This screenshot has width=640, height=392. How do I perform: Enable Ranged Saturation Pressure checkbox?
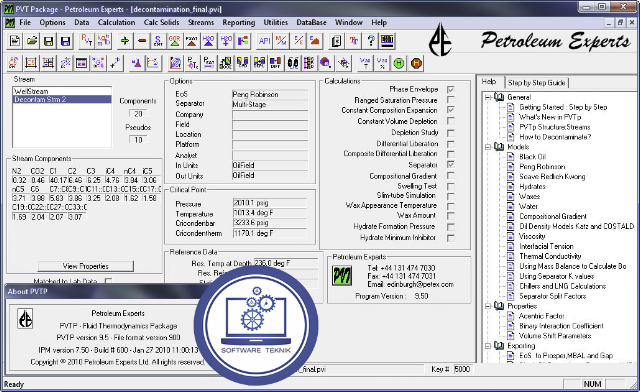pyautogui.click(x=451, y=100)
